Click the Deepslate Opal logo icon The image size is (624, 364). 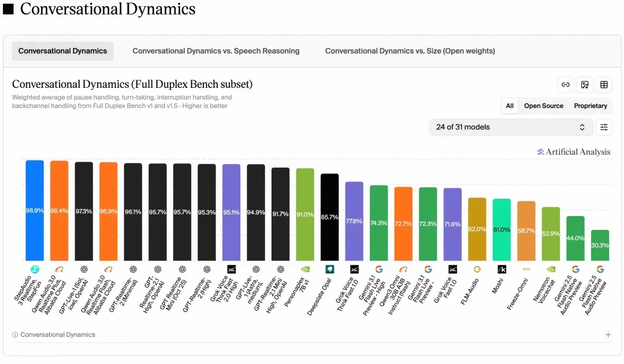pyautogui.click(x=330, y=269)
